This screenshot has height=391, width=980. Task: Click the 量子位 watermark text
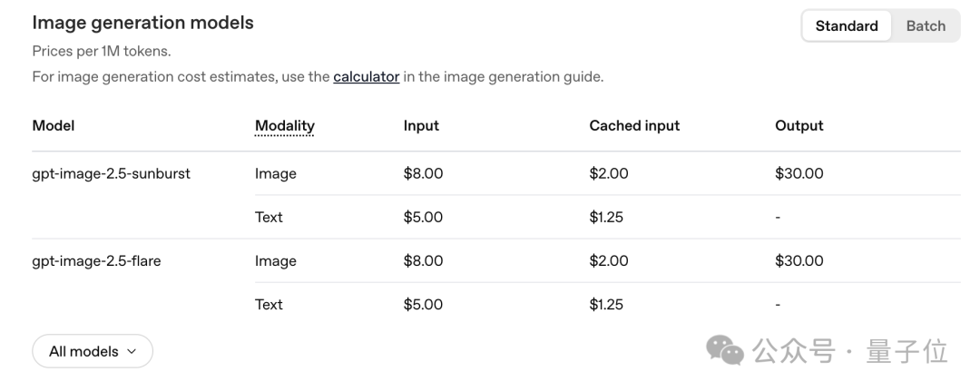(906, 351)
